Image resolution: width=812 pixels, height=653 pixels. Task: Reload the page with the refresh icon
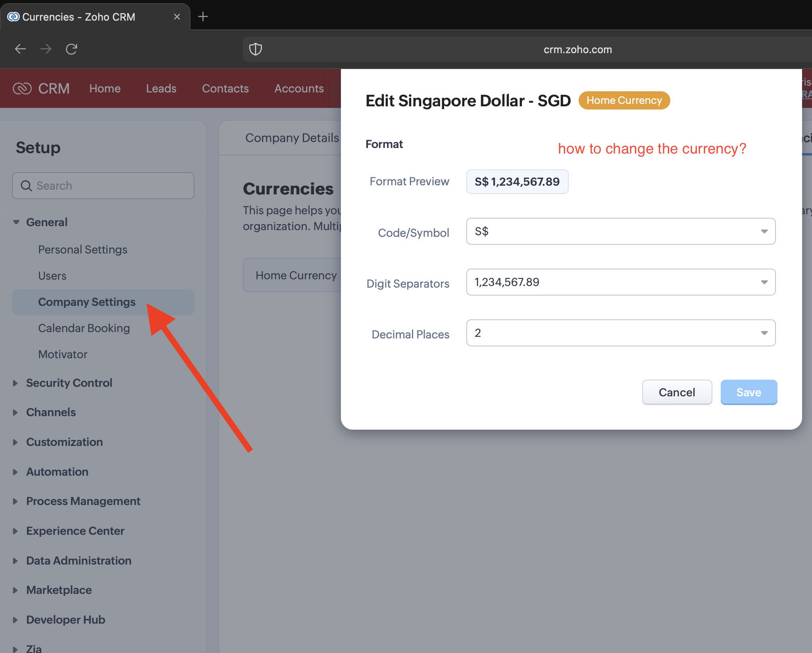pyautogui.click(x=71, y=49)
